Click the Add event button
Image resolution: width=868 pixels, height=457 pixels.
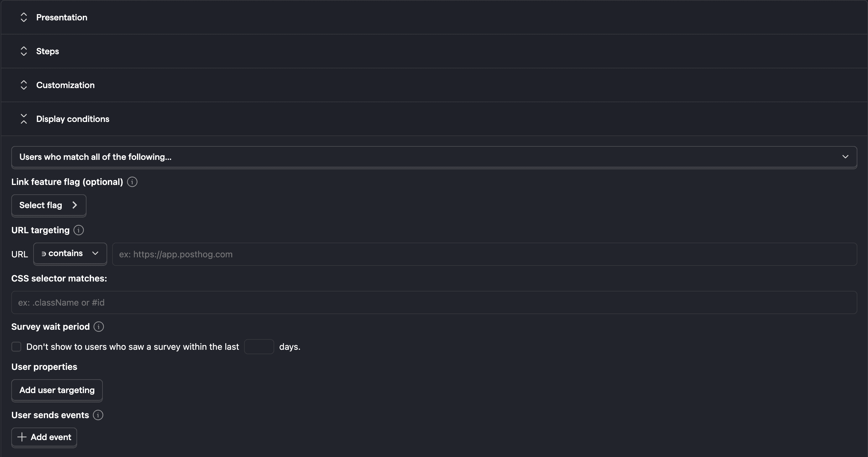click(x=44, y=437)
